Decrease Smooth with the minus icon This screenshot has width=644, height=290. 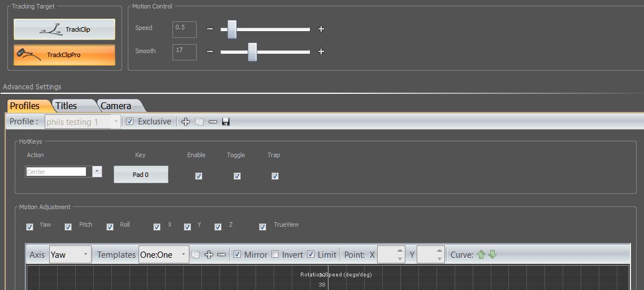(209, 51)
